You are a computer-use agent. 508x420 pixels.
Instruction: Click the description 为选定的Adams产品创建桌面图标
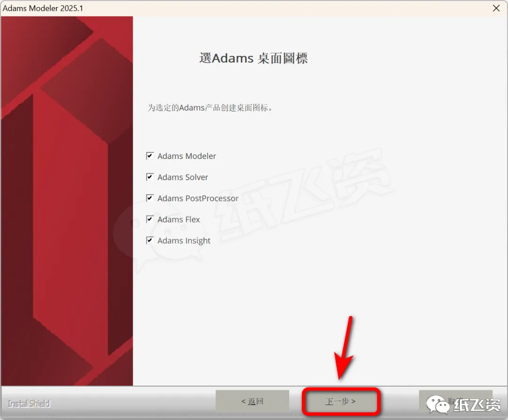[210, 108]
